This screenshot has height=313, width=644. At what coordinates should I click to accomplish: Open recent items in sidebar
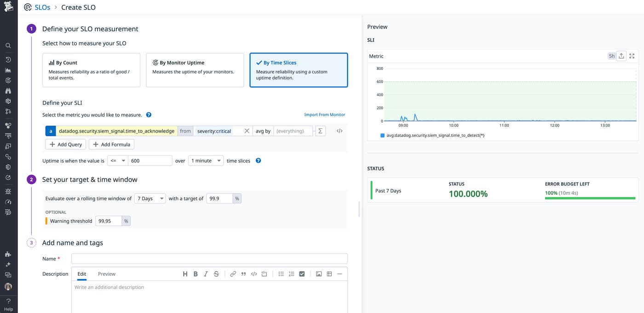(8, 59)
